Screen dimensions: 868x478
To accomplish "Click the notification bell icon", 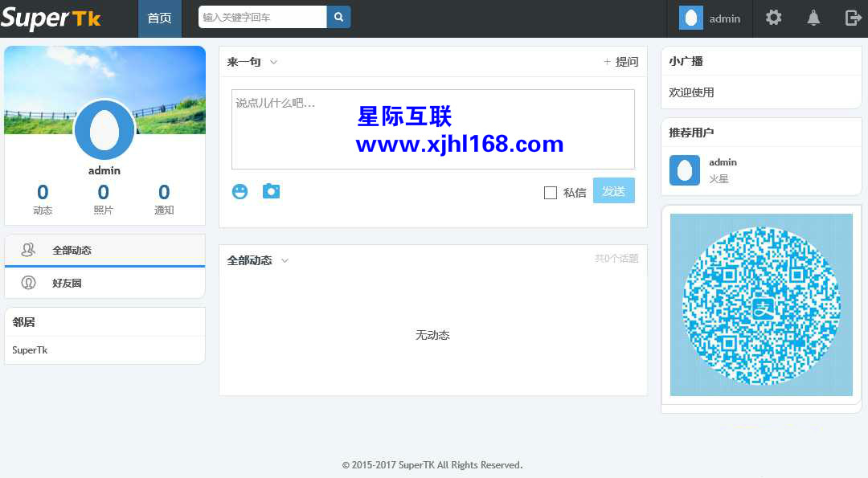I will [x=813, y=16].
